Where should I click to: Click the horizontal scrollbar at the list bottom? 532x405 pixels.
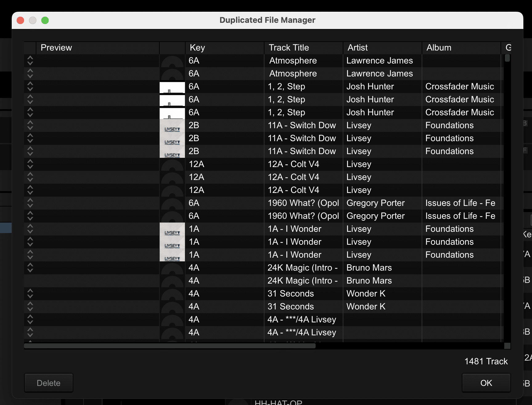[x=170, y=346]
